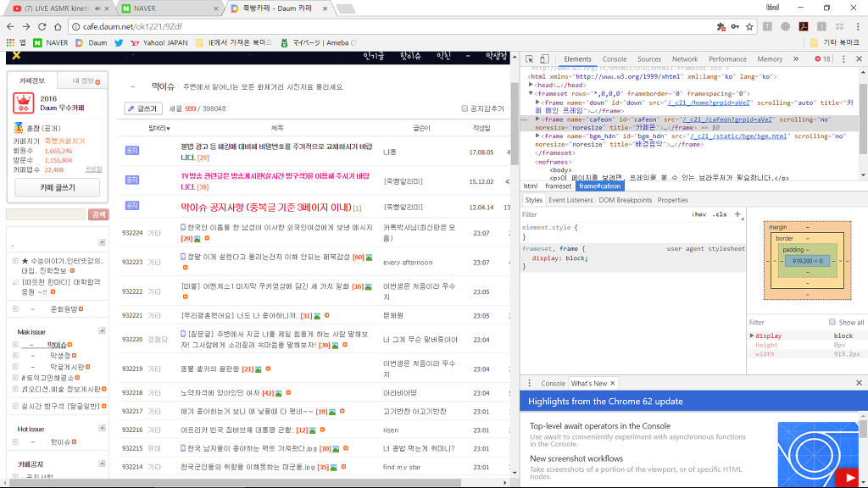This screenshot has width=868, height=488.
Task: Open the Performance tab
Action: click(727, 59)
